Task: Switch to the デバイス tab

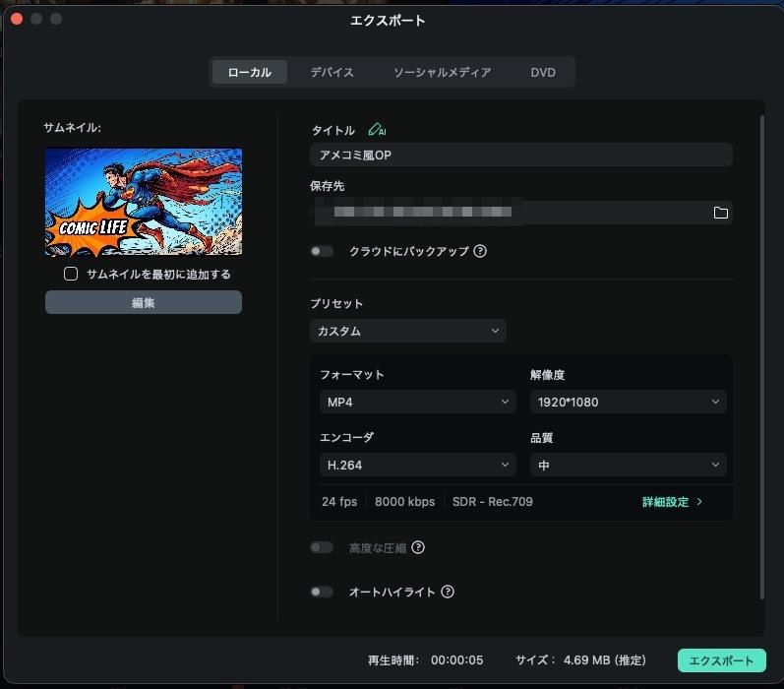Action: (332, 72)
